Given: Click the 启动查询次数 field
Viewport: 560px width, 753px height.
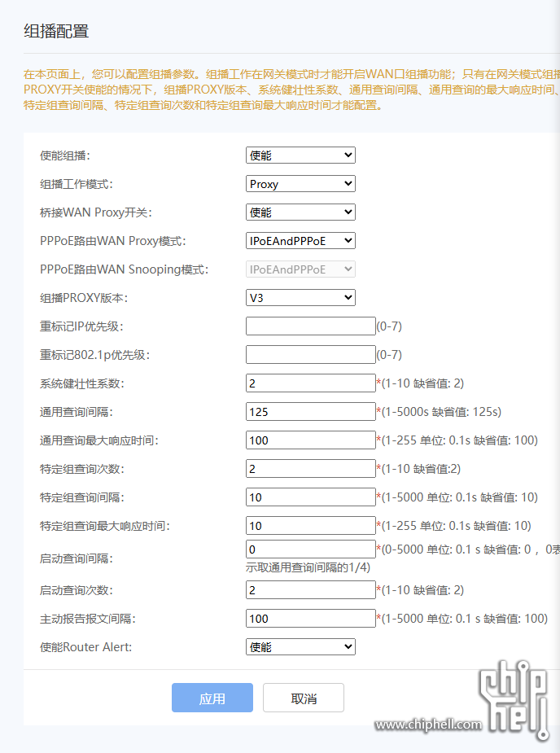Looking at the screenshot, I should click(310, 589).
